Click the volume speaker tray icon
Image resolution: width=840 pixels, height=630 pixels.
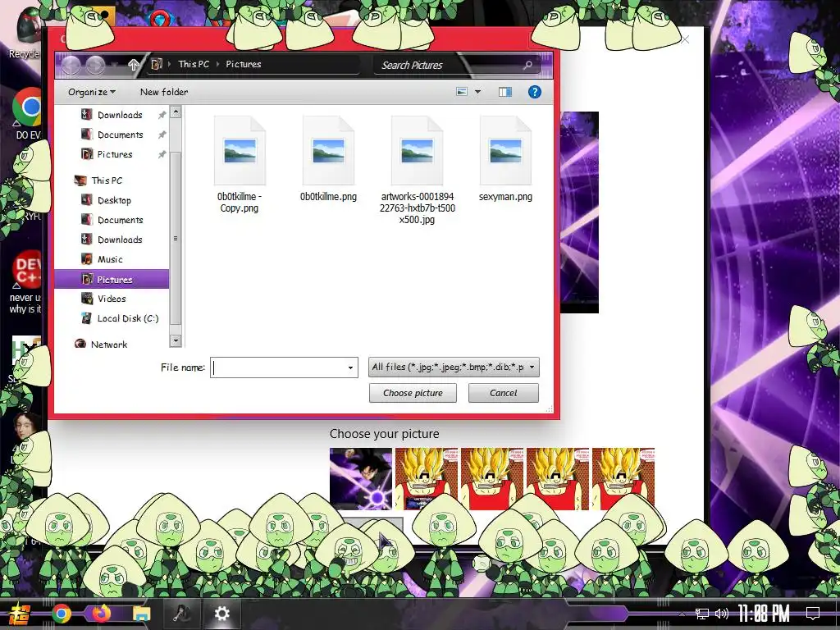tap(721, 614)
